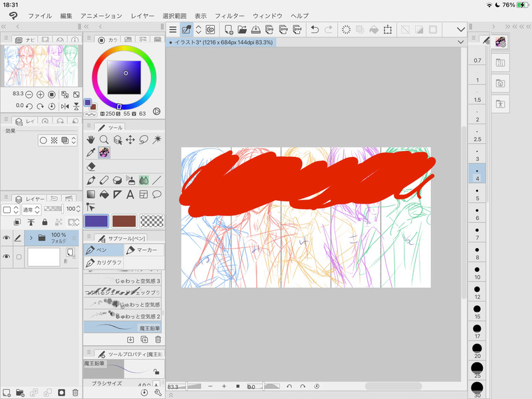Delete sub tool with trash icon

coord(158,339)
